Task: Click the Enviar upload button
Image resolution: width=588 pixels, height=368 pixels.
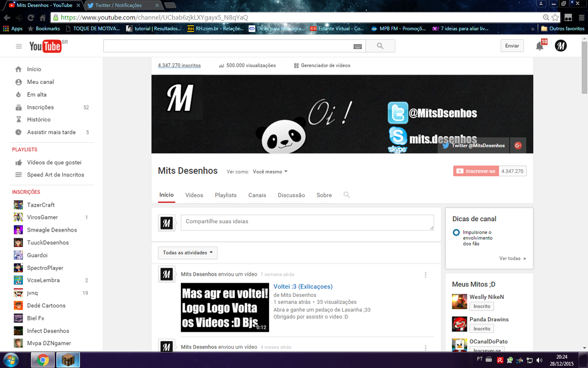Action: point(512,46)
